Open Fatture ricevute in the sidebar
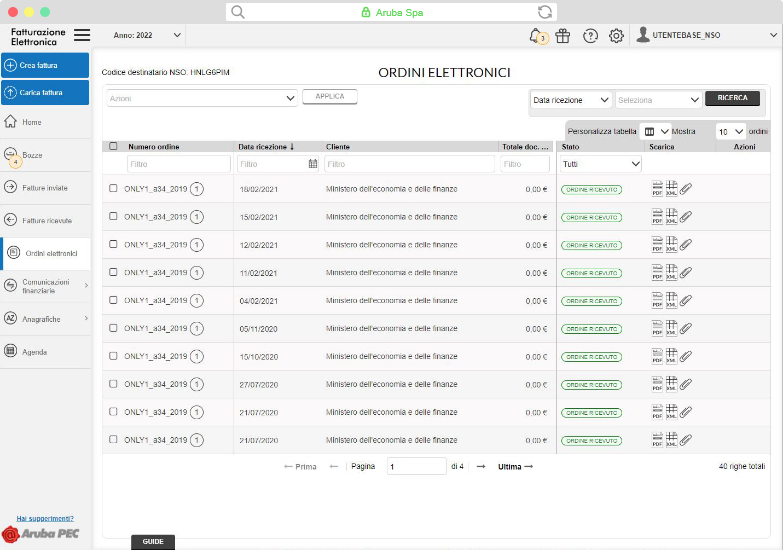The height and width of the screenshot is (550, 783). point(45,220)
